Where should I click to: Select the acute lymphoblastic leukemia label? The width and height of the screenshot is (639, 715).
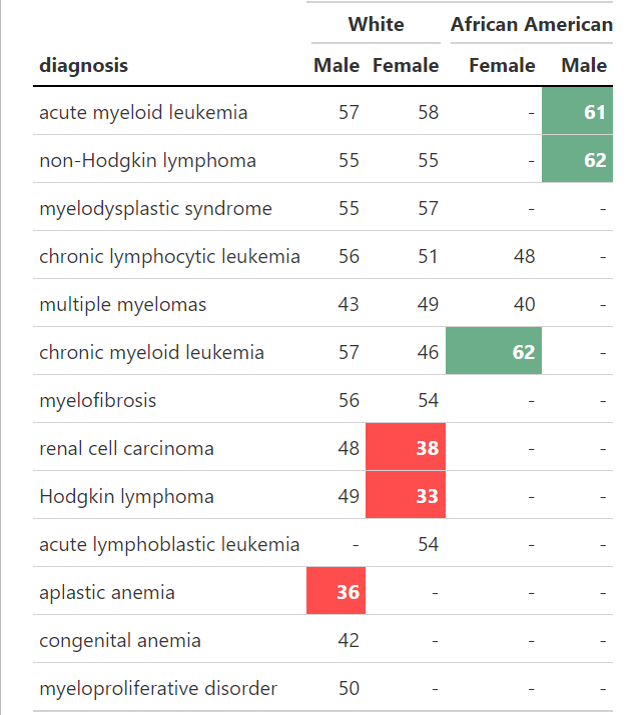(x=169, y=544)
